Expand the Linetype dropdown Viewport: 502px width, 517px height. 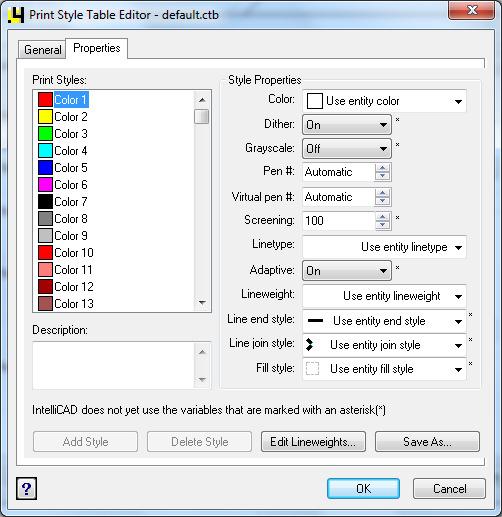coord(384,247)
